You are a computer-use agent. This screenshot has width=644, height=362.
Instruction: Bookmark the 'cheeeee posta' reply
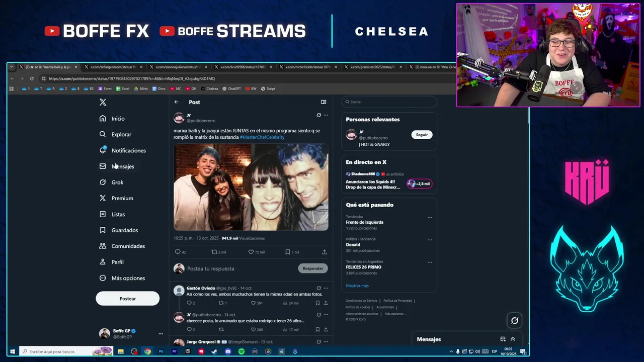pyautogui.click(x=317, y=329)
